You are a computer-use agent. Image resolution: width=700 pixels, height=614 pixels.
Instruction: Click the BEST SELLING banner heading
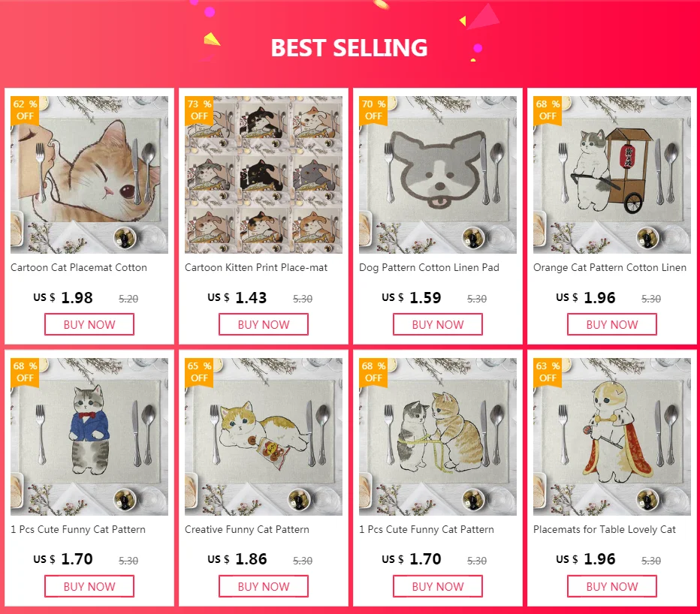tap(349, 48)
